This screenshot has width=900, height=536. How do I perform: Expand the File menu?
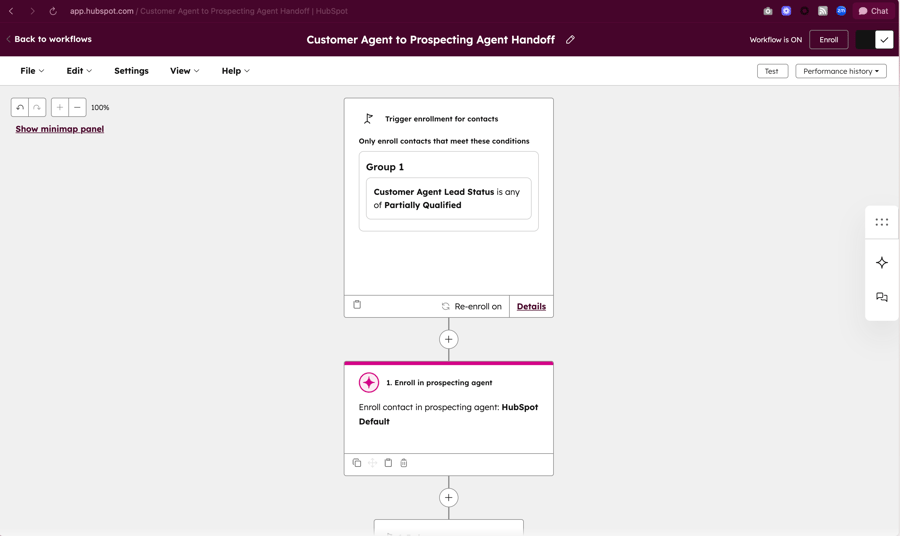pyautogui.click(x=32, y=71)
